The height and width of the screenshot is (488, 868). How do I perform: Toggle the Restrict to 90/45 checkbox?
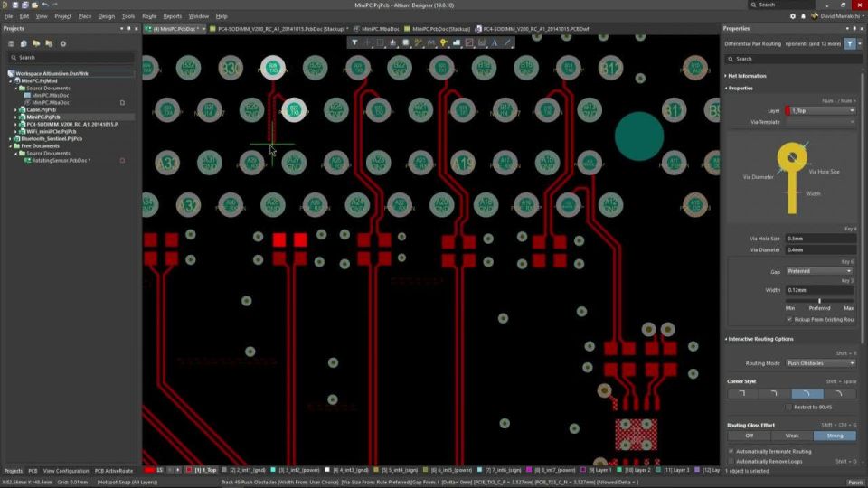[x=788, y=408]
